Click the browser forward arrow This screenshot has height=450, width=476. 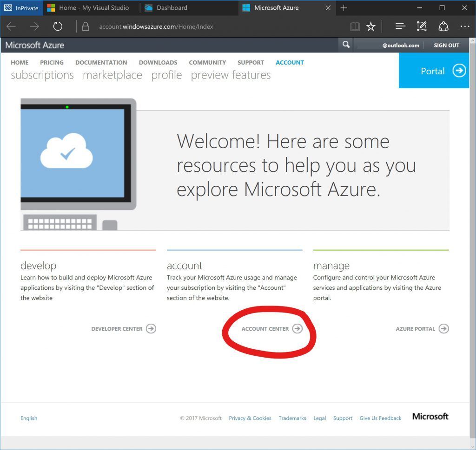pos(34,26)
